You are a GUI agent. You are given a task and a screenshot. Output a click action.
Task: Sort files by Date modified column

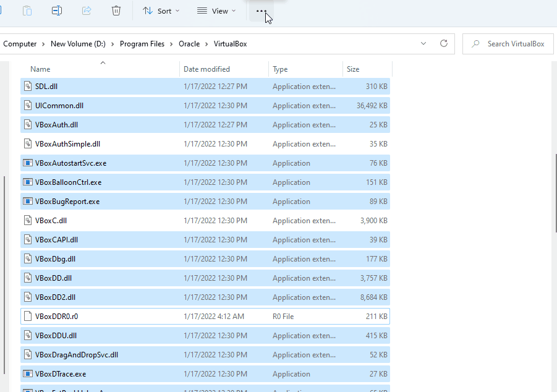[206, 69]
